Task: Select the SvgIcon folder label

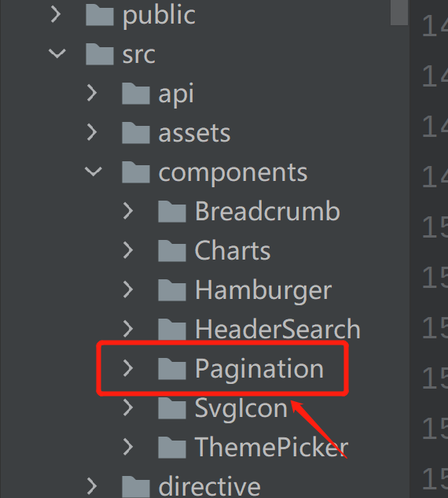Action: point(241,408)
